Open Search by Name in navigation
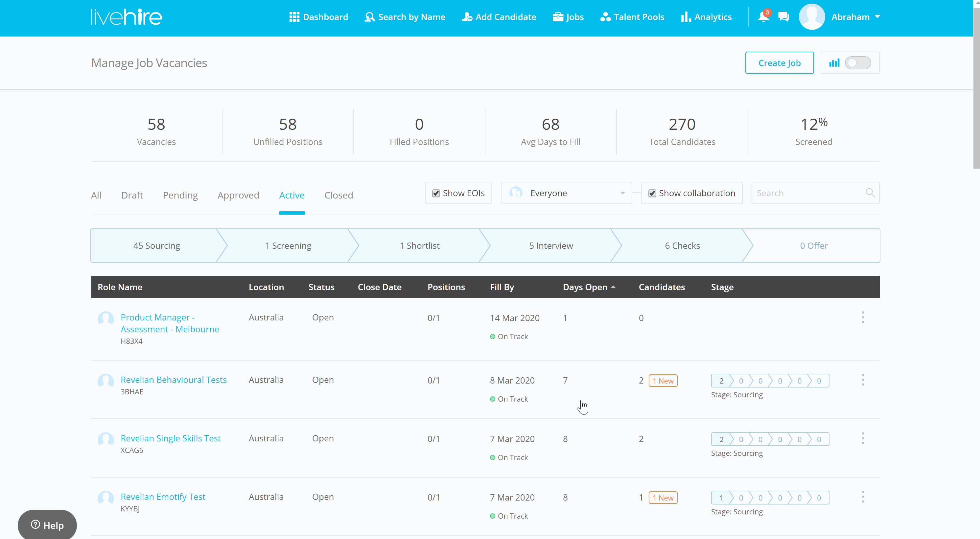Viewport: 980px width, 539px height. (405, 17)
